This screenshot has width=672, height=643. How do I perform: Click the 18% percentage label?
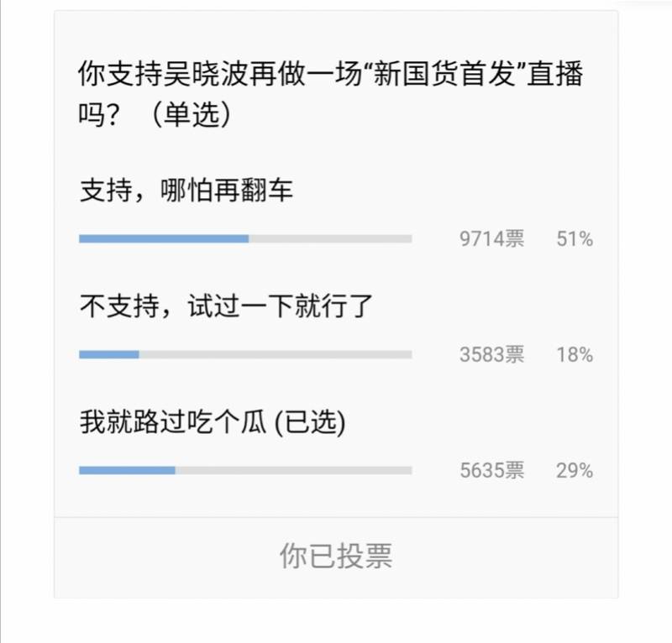click(575, 355)
